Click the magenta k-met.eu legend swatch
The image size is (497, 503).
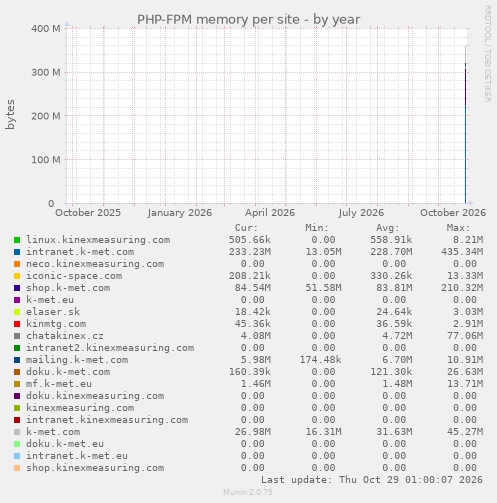tap(17, 300)
